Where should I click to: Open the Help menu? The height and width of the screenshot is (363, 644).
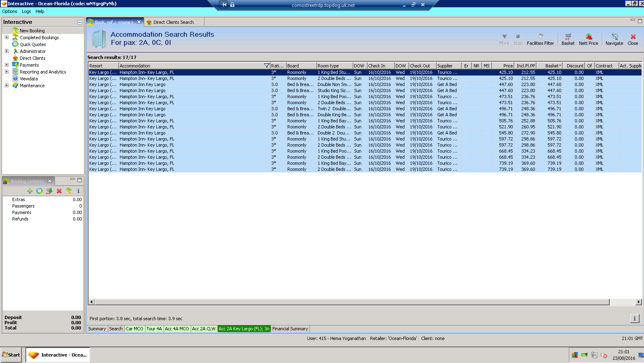point(40,11)
